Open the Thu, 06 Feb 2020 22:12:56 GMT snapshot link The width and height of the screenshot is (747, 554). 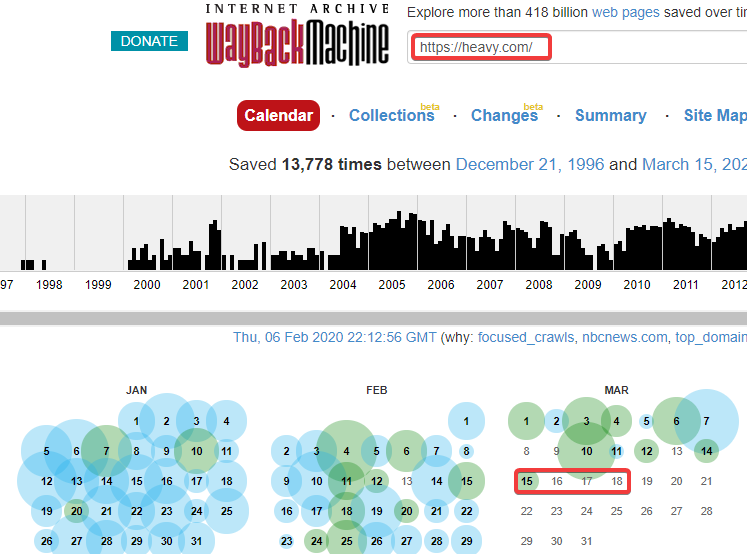[x=334, y=337]
